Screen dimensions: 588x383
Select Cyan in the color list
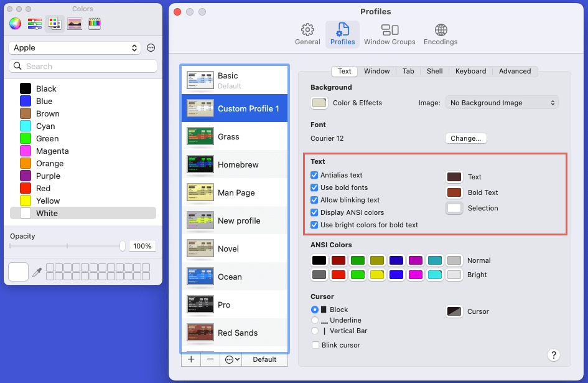tap(83, 126)
